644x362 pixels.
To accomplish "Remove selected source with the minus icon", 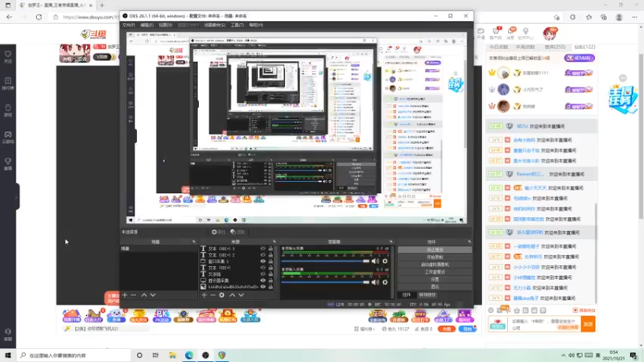I will pos(213,295).
